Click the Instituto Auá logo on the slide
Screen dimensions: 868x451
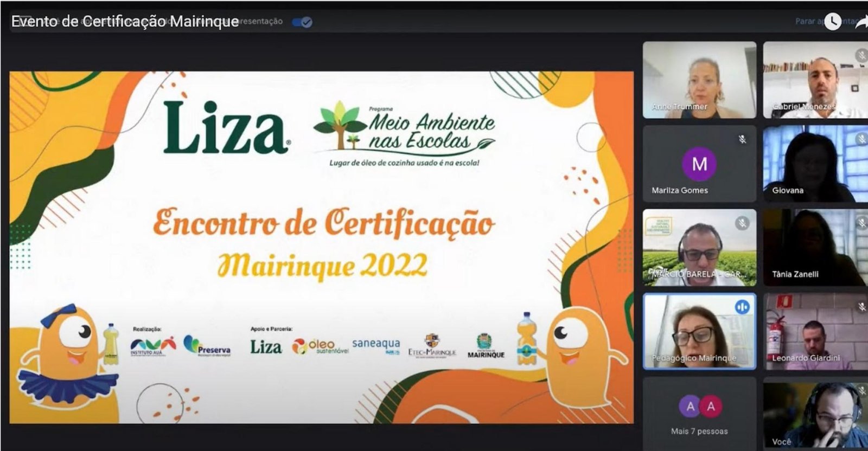(x=153, y=346)
